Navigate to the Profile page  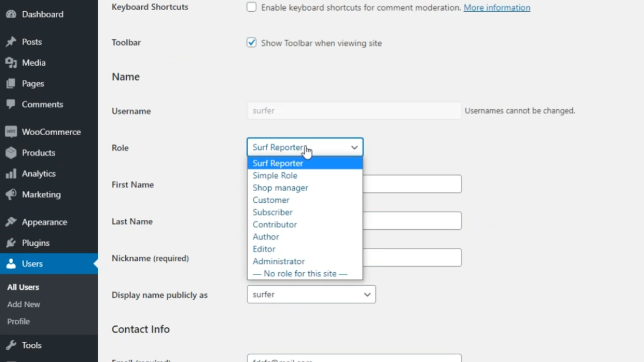click(x=18, y=321)
